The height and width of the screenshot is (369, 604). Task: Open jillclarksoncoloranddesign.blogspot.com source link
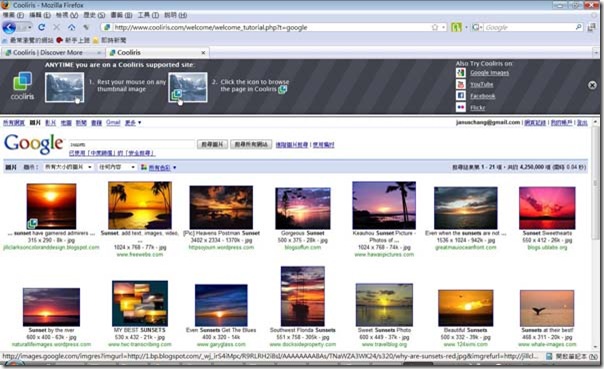51,247
